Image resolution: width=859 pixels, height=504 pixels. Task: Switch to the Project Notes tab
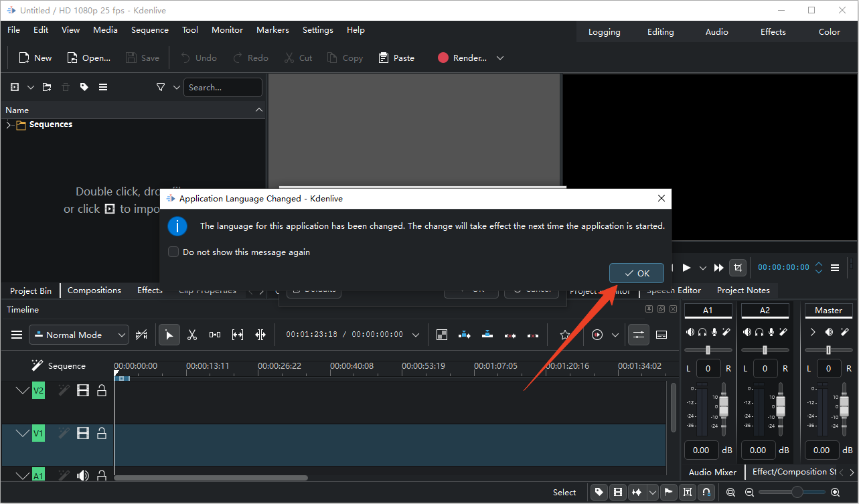tap(743, 290)
